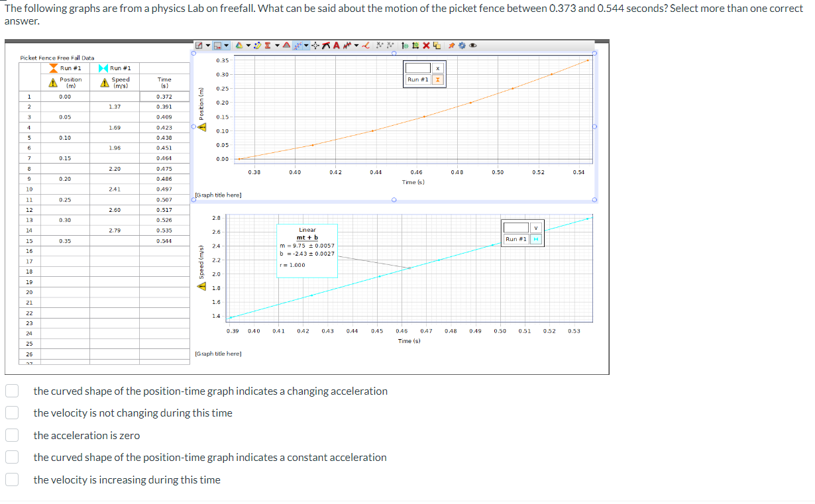The height and width of the screenshot is (504, 815).
Task: Click the Linear curve fit result box
Action: coord(307,250)
